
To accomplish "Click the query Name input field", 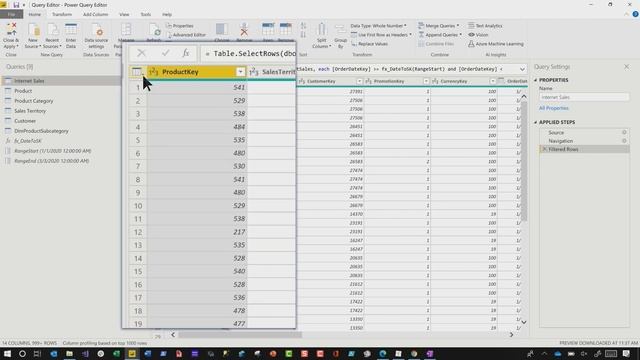I will 584,97.
